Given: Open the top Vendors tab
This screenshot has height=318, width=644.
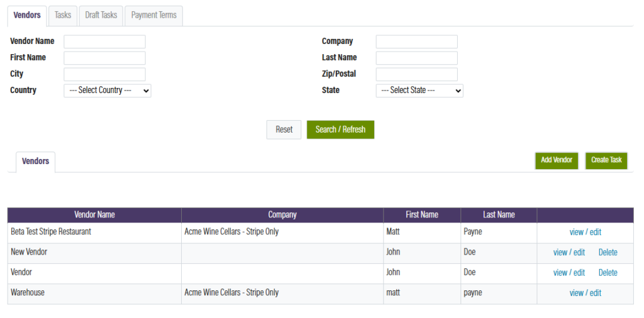Looking at the screenshot, I should click(27, 15).
